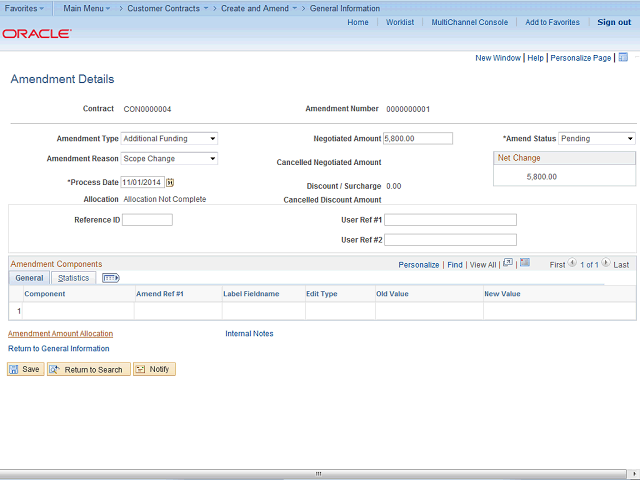640x480 pixels.
Task: Open Create and Amend breadcrumb menu
Action: click(x=259, y=8)
